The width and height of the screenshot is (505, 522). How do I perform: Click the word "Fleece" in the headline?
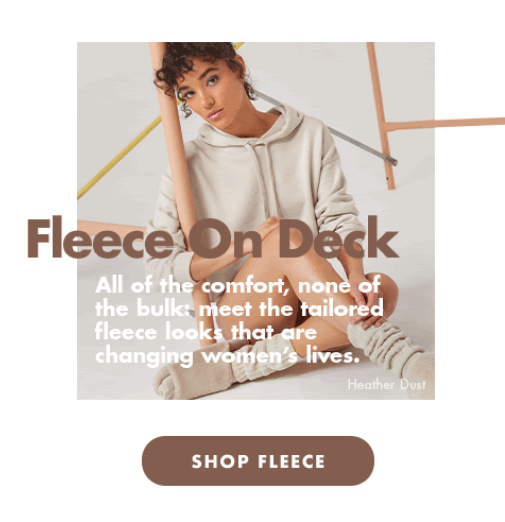tap(100, 238)
